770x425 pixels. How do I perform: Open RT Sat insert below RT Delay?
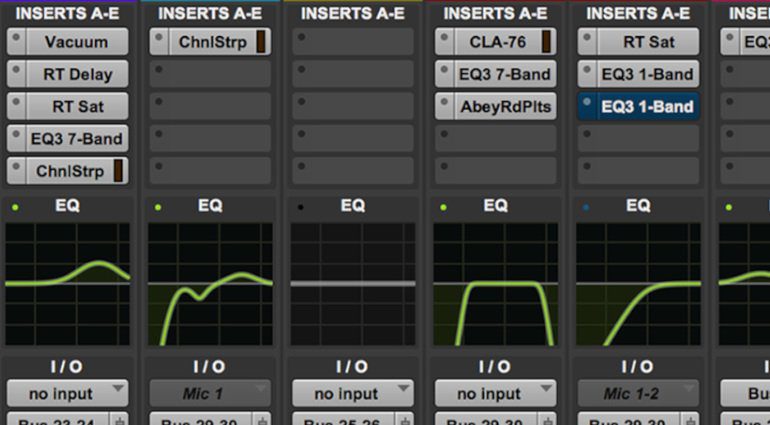(77, 107)
